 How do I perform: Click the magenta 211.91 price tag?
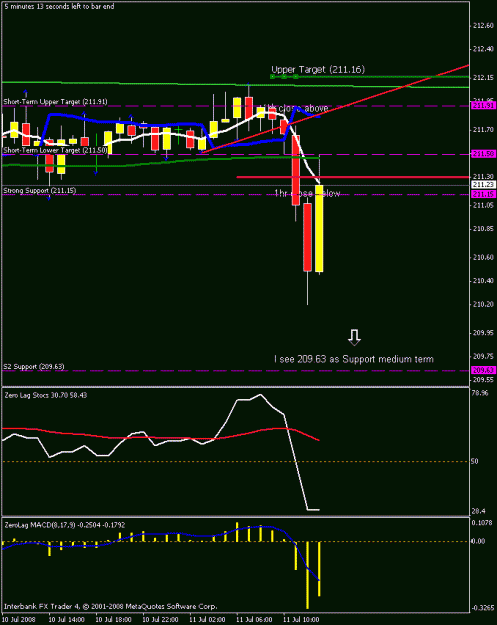(x=483, y=106)
